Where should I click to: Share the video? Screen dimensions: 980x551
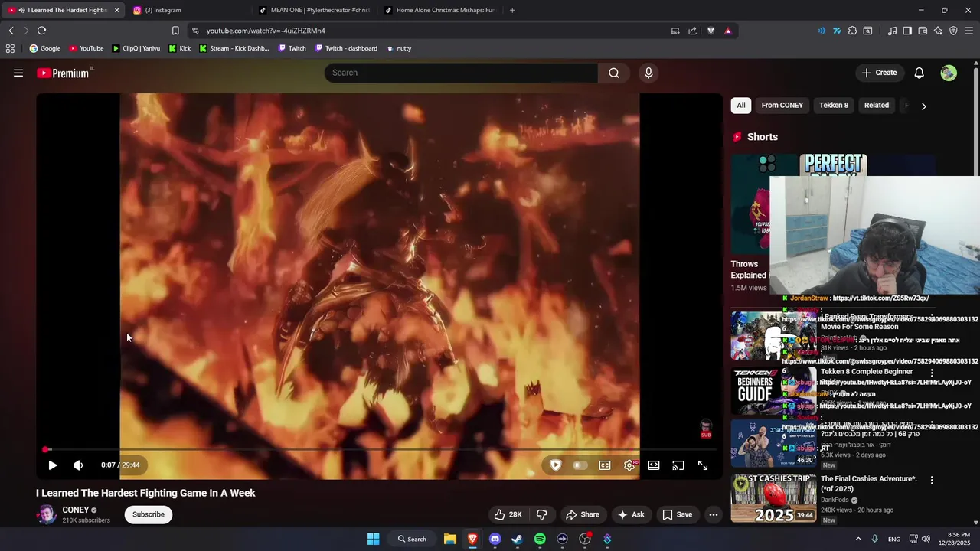click(x=583, y=514)
